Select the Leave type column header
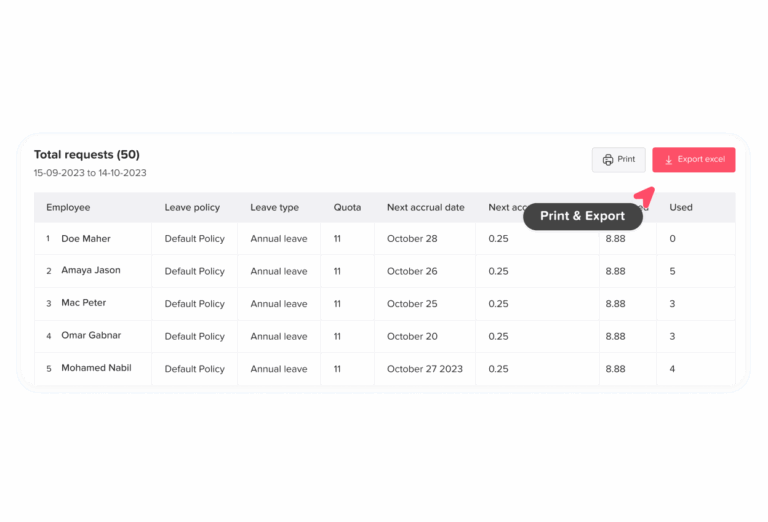The image size is (768, 522). (x=274, y=207)
